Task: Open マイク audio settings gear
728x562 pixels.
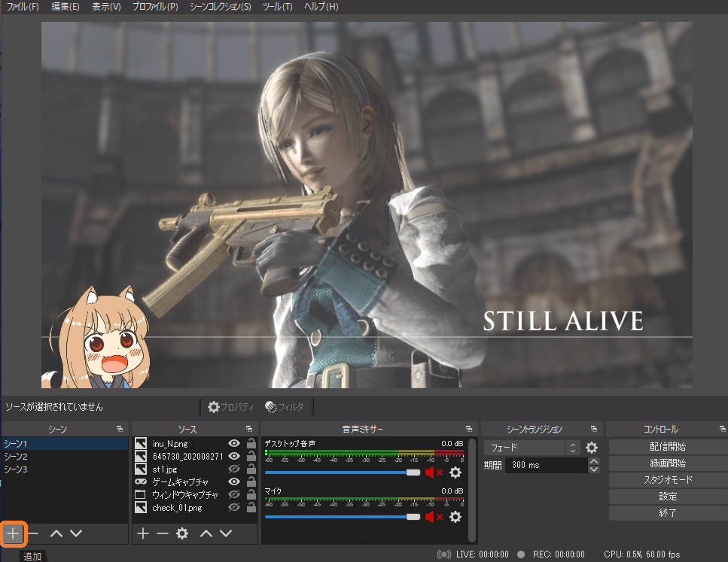Action: pyautogui.click(x=455, y=517)
